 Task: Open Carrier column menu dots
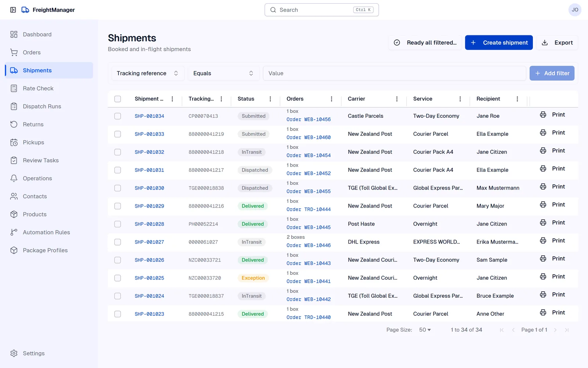397,99
